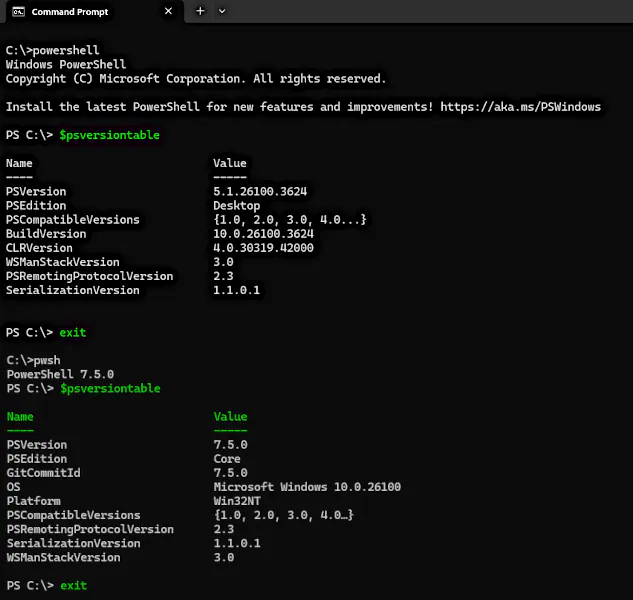Click the first green $psversiontable command
This screenshot has height=600, width=633.
(109, 135)
